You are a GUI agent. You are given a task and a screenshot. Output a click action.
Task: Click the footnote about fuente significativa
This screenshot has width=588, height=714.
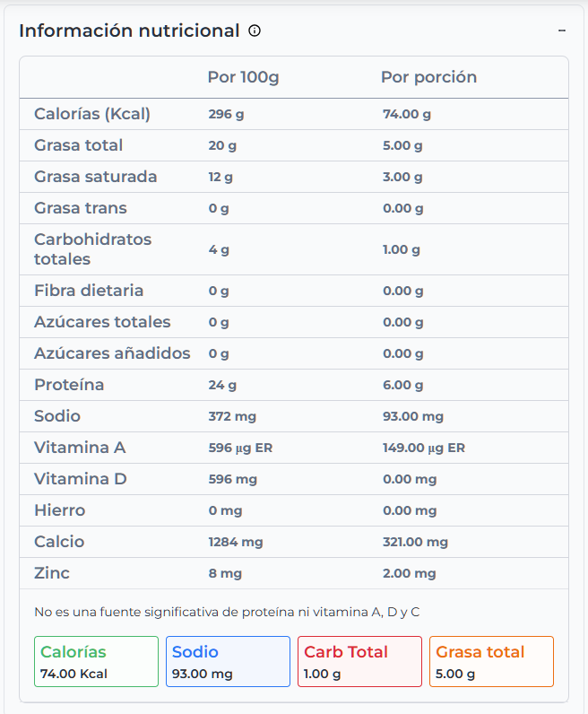tap(227, 612)
